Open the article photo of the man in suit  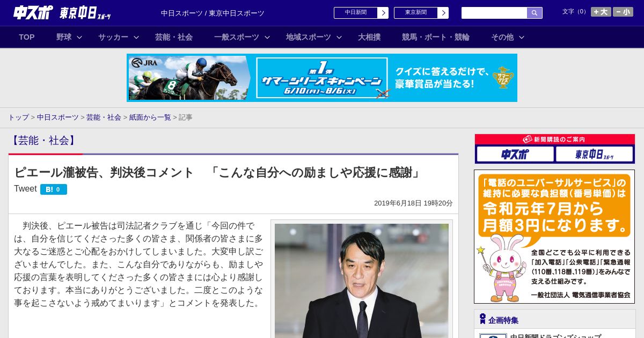pyautogui.click(x=362, y=281)
